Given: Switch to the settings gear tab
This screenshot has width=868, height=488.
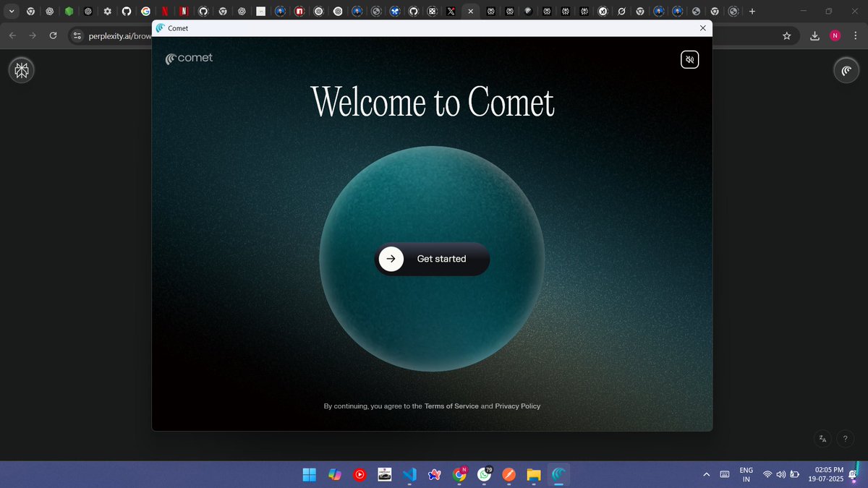Looking at the screenshot, I should click(107, 12).
